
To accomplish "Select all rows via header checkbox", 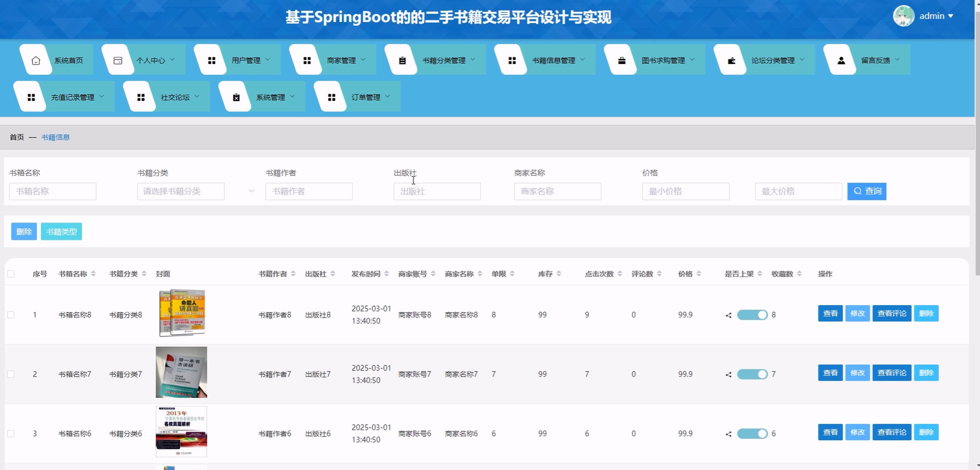I will pyautogui.click(x=11, y=274).
